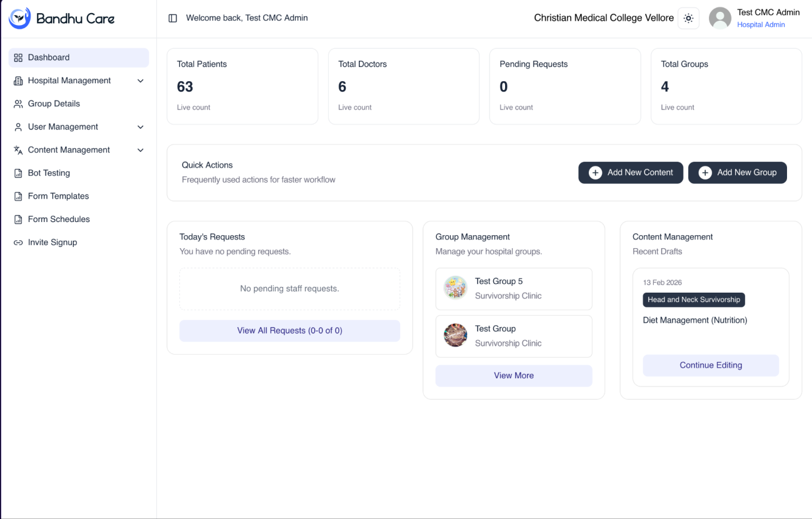Click the Test CMC Admin username

pyautogui.click(x=768, y=13)
